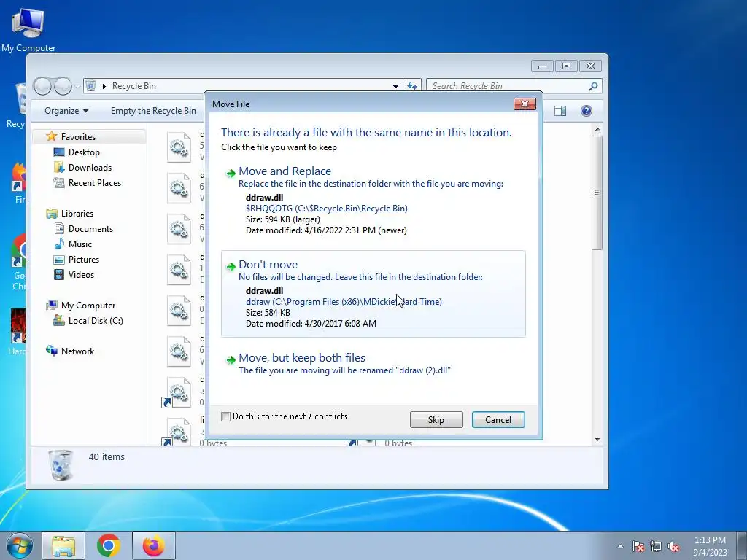
Task: Select Libraries in navigation pane
Action: (77, 214)
